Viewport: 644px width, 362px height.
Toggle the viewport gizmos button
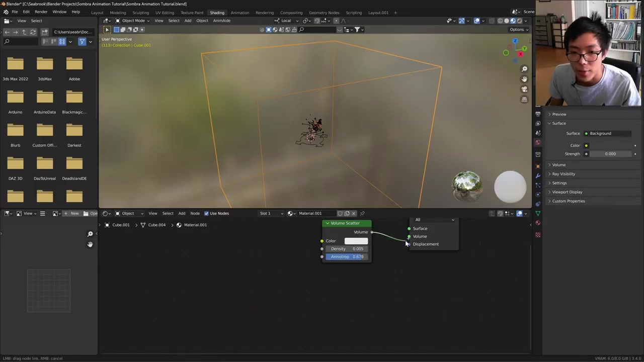[461, 21]
